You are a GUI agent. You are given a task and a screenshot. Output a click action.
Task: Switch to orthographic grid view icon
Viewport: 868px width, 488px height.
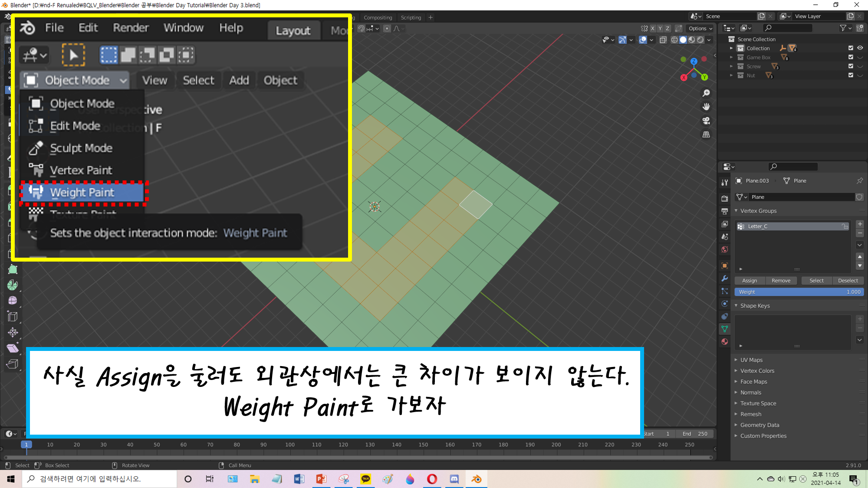click(706, 134)
